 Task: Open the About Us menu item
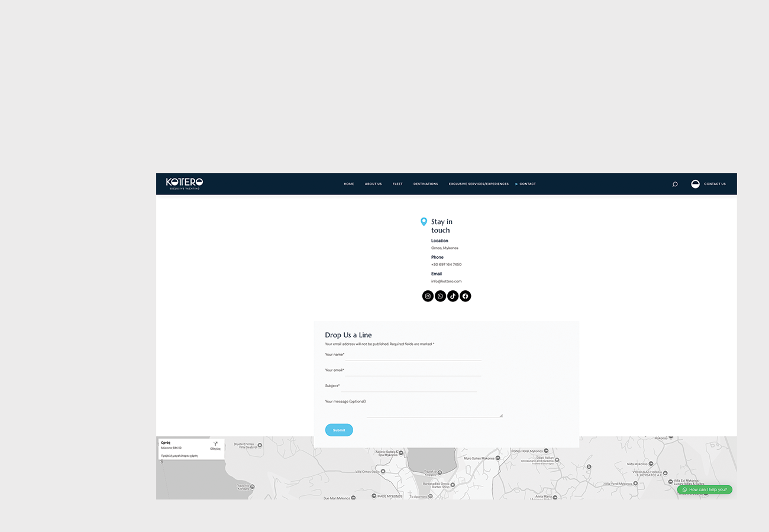[x=373, y=184]
